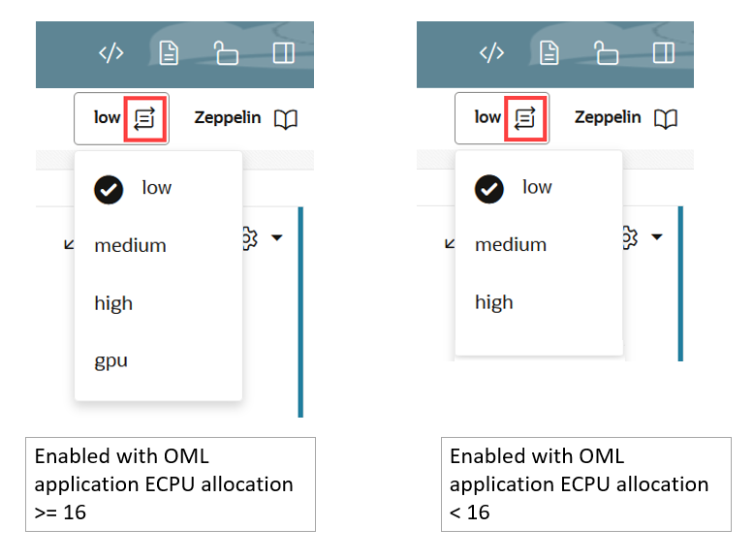Click the split-panel layout icon in left toolbar
Viewport: 754px width, 560px height.
283,53
